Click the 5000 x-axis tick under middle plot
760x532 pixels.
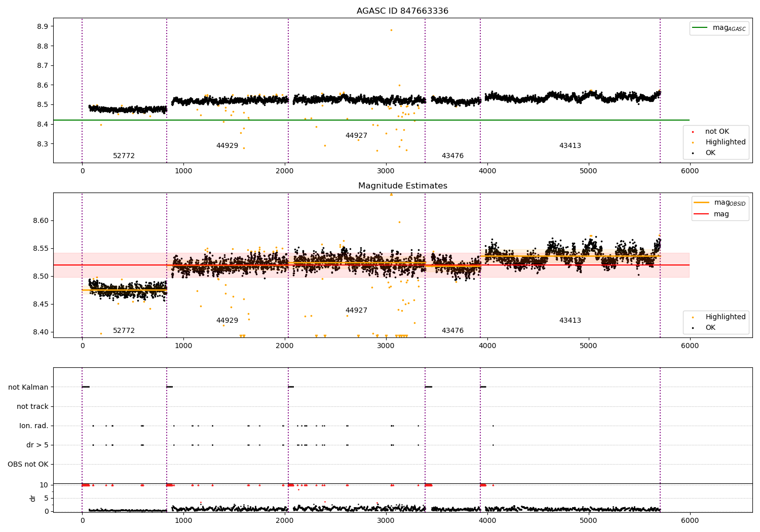(x=588, y=346)
